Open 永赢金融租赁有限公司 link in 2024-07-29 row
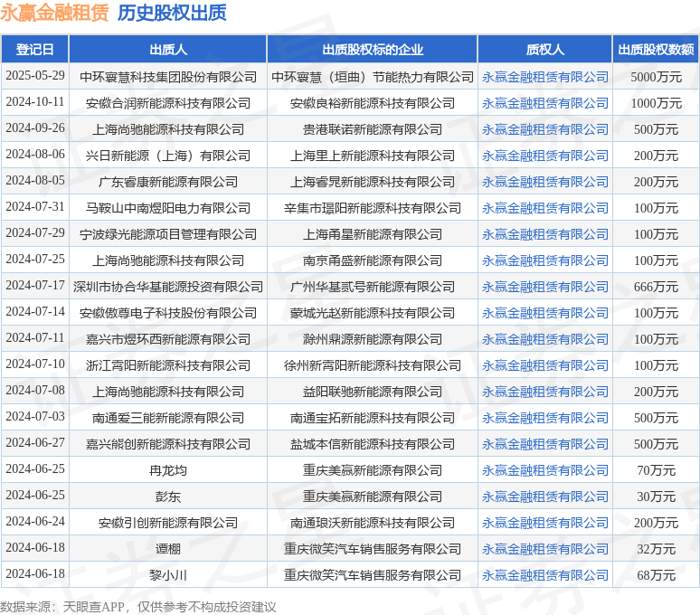700x615 pixels. pos(544,234)
